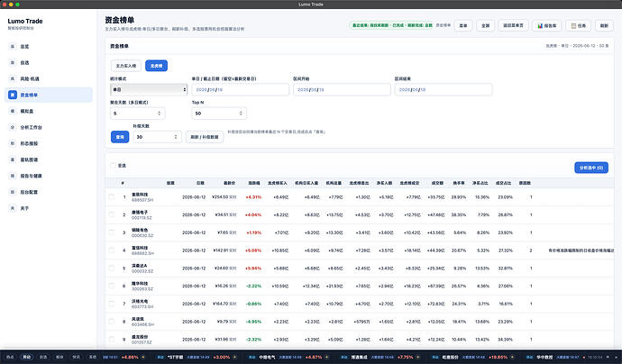Select 自选 tab in bottom ticker
The image size is (622, 364).
click(43, 358)
